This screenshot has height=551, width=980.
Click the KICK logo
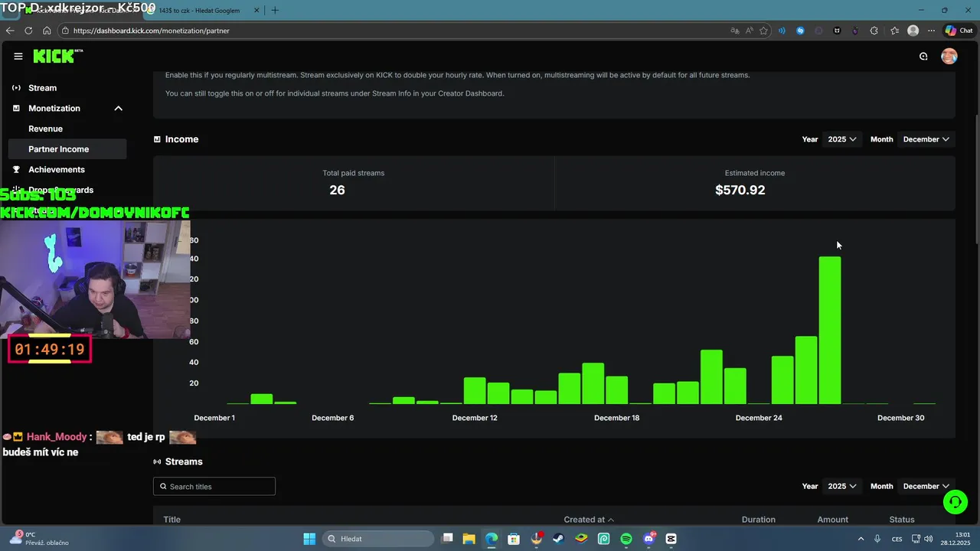click(x=57, y=56)
